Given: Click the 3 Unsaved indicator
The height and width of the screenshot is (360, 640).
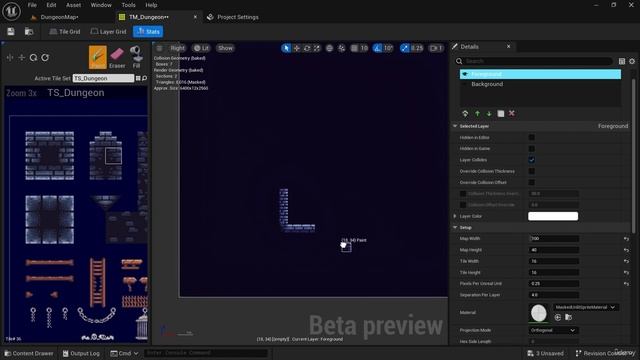Looking at the screenshot, I should (545, 353).
